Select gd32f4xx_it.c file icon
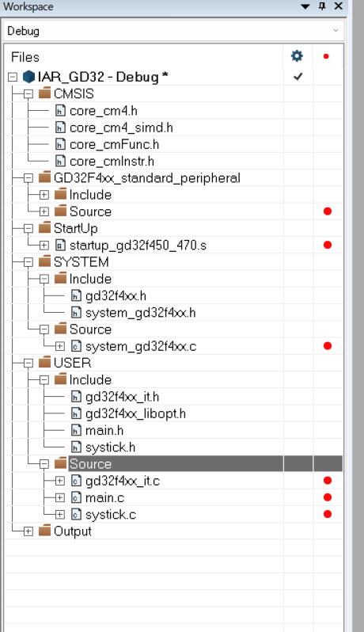 (76, 481)
